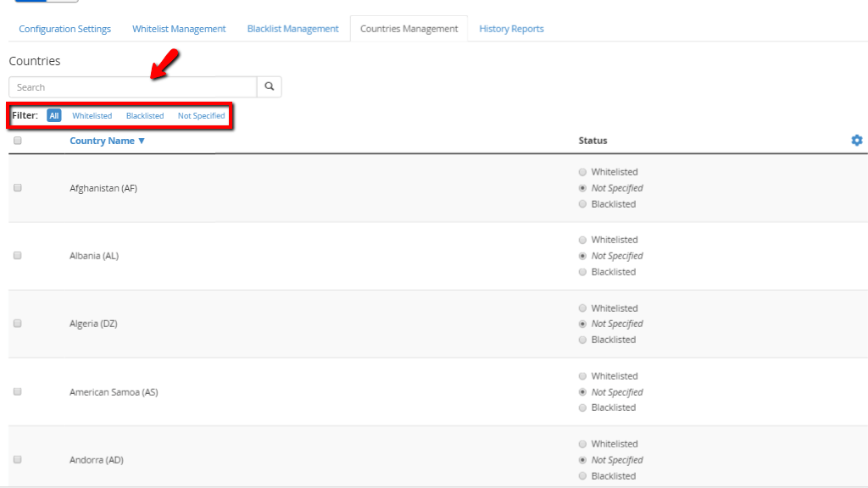Open History Reports tab
This screenshot has width=868, height=488.
[x=511, y=29]
